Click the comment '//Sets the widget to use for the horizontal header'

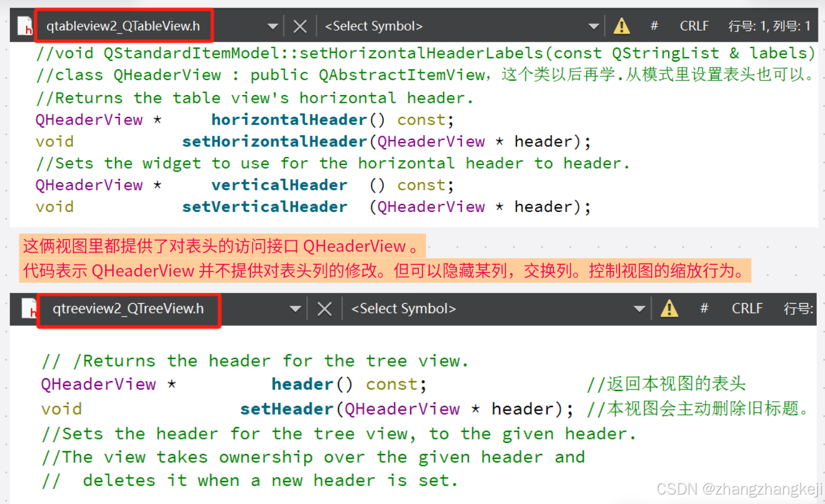point(333,163)
